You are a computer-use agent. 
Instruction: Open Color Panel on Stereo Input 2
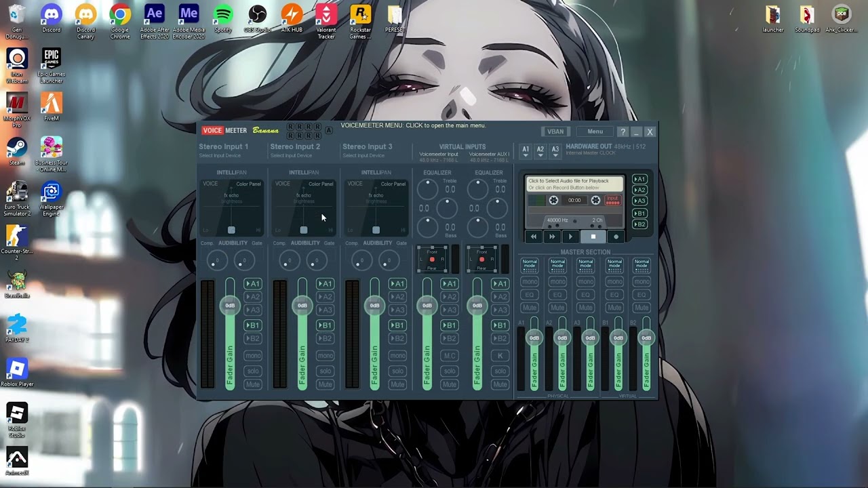[321, 184]
